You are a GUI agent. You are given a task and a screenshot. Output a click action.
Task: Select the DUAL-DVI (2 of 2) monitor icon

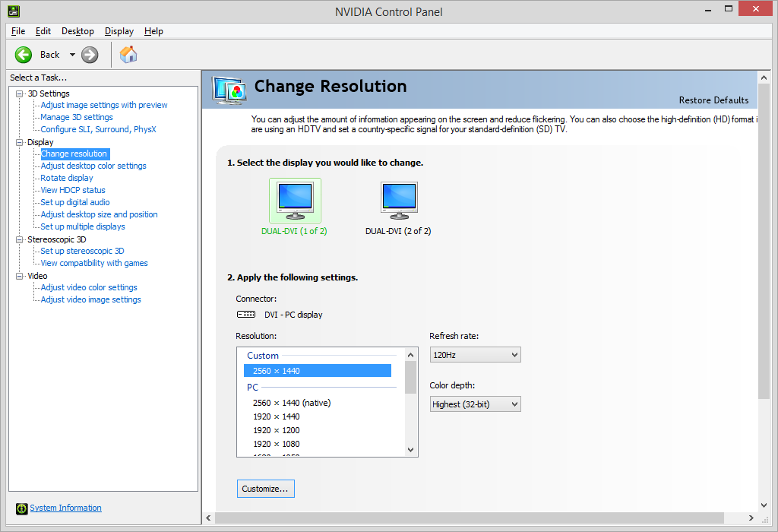(398, 201)
